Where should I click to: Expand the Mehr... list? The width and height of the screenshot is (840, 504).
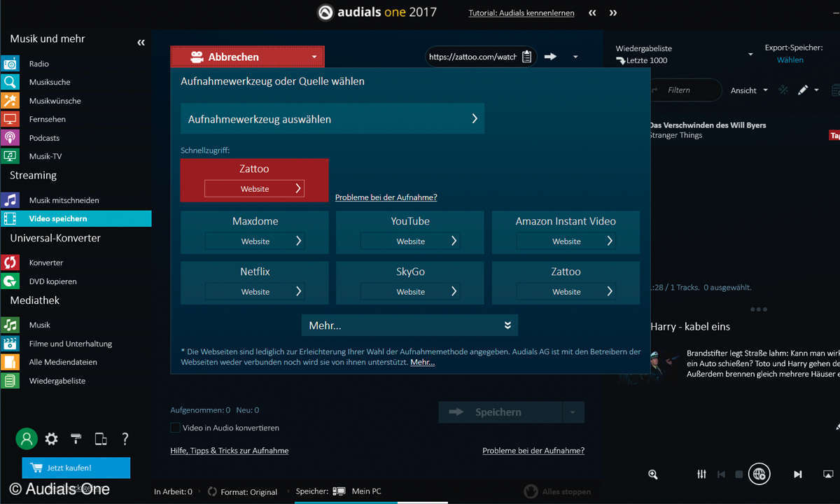pos(409,325)
